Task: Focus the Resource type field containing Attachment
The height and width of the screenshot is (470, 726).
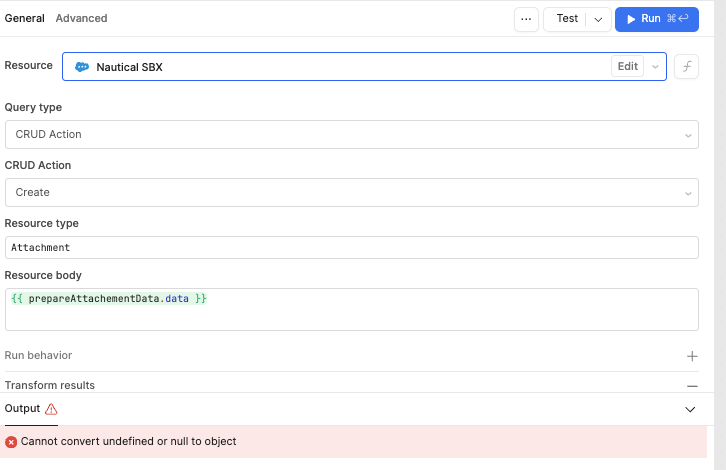Action: point(351,247)
